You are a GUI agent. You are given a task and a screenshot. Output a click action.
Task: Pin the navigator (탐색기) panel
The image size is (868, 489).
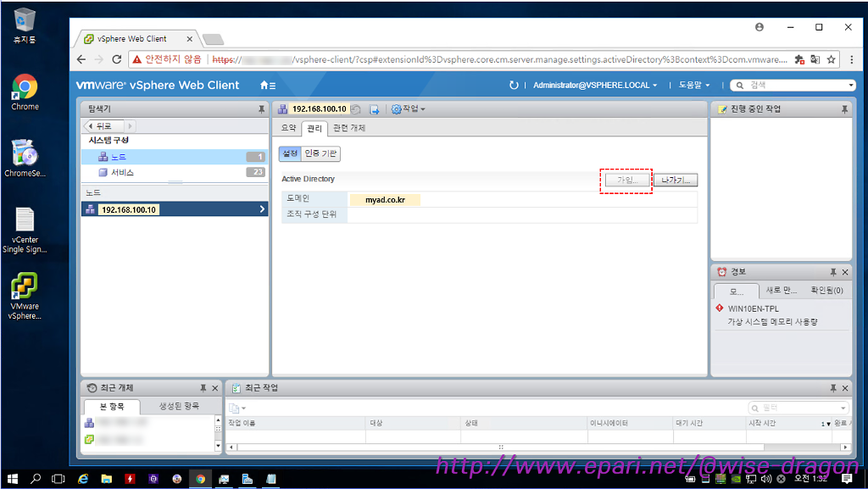pyautogui.click(x=261, y=109)
